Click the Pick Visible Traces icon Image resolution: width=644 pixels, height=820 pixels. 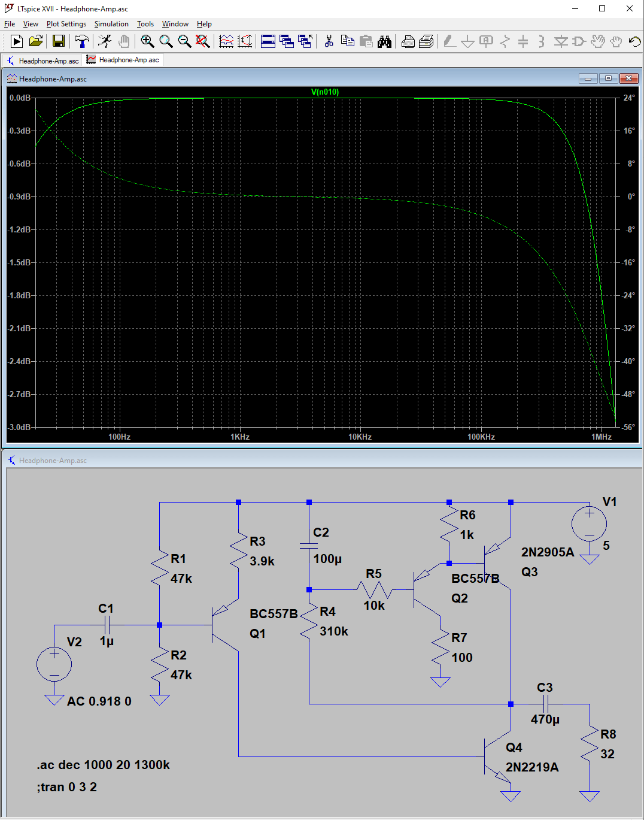click(245, 41)
